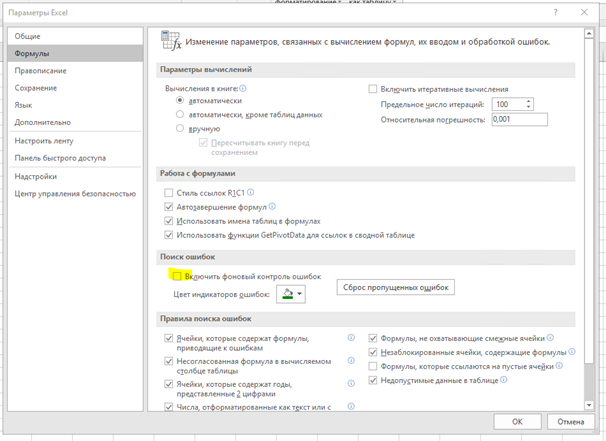Toggle Пересчитывать книгу перед сохранением checkbox
Viewport: 606px width, 441px height.
click(x=203, y=143)
